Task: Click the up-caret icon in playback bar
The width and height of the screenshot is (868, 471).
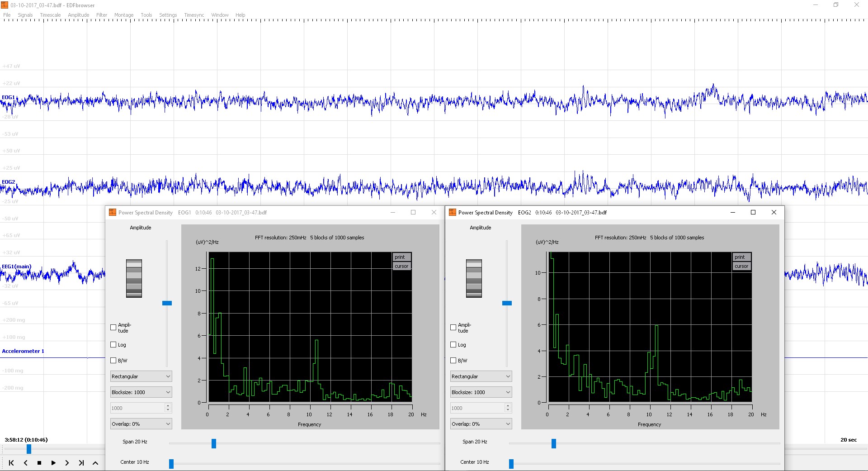Action: coord(95,463)
